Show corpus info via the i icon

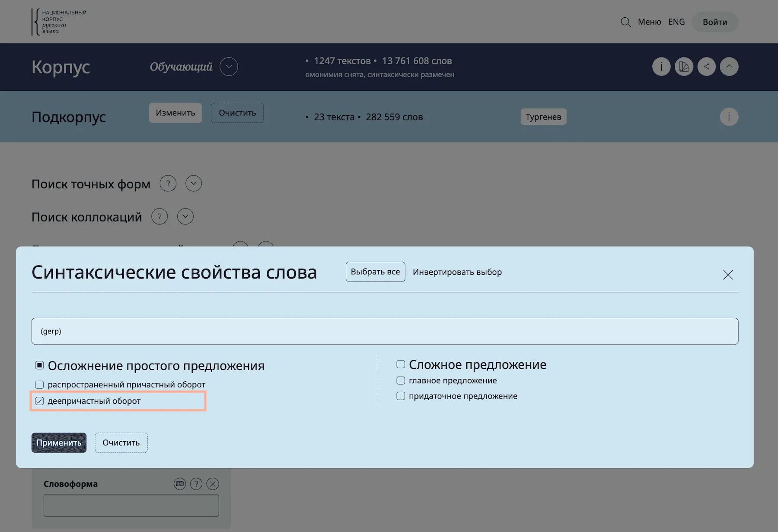tap(661, 66)
